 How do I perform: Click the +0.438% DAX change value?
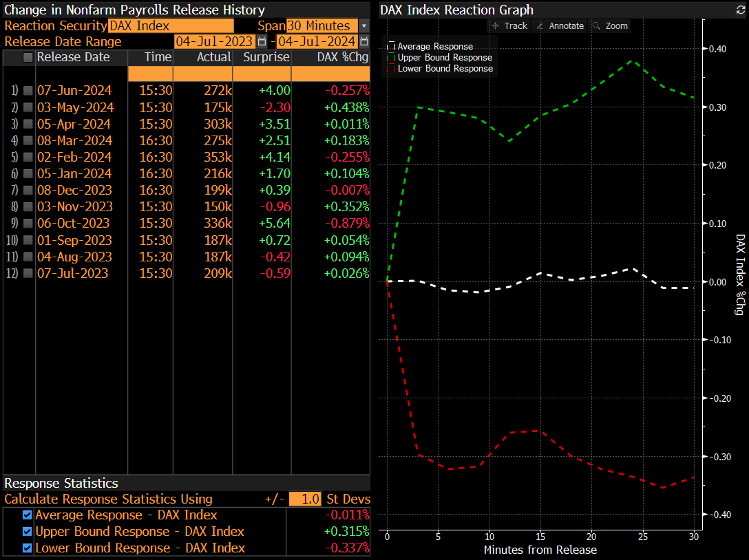347,107
